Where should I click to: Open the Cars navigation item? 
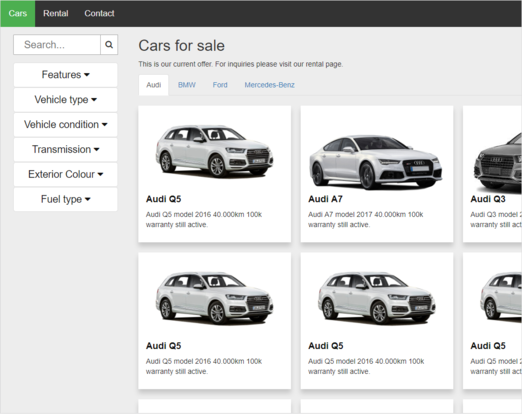tap(18, 13)
